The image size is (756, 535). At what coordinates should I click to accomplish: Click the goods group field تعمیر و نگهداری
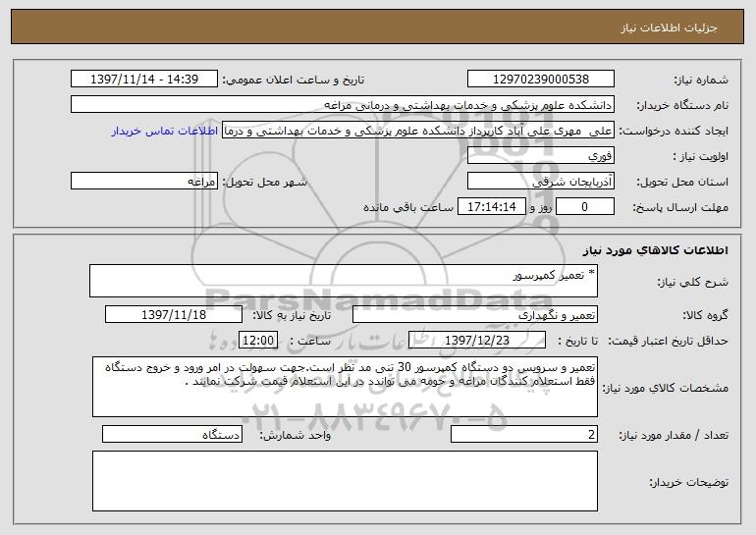(x=475, y=315)
